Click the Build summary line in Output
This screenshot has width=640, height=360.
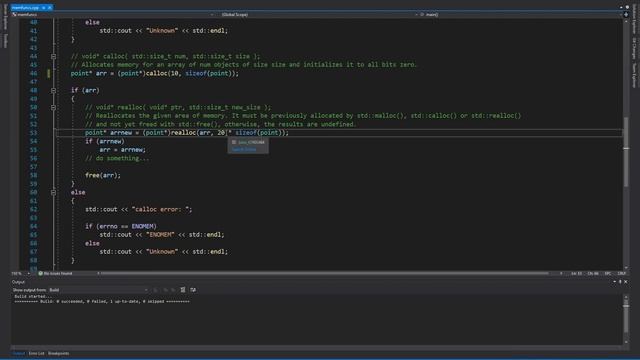[x=102, y=302]
